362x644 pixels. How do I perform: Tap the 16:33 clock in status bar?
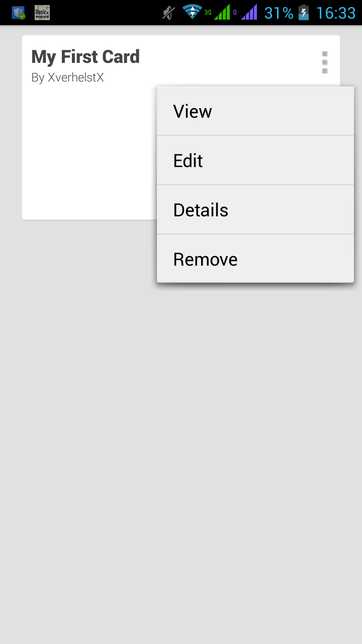click(x=336, y=13)
